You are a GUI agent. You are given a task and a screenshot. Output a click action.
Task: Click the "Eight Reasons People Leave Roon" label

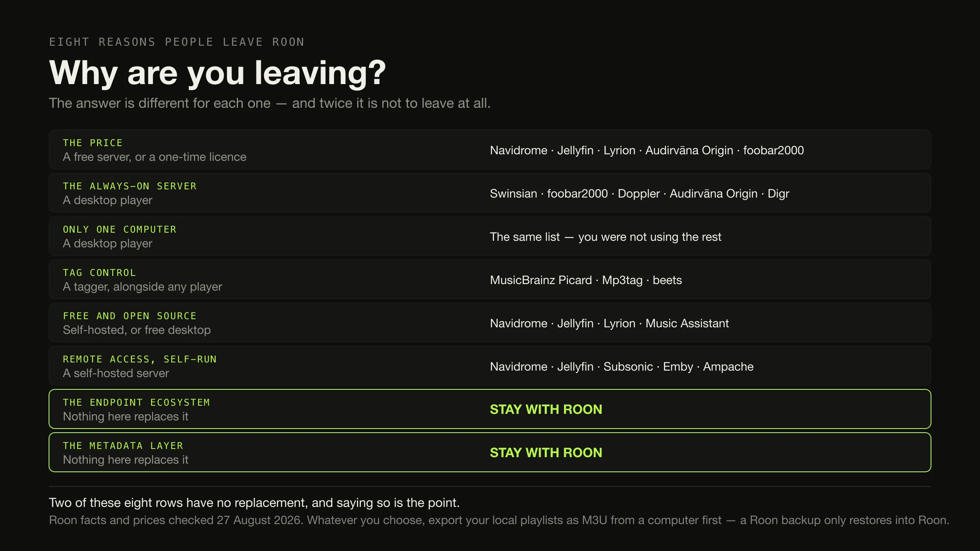177,42
